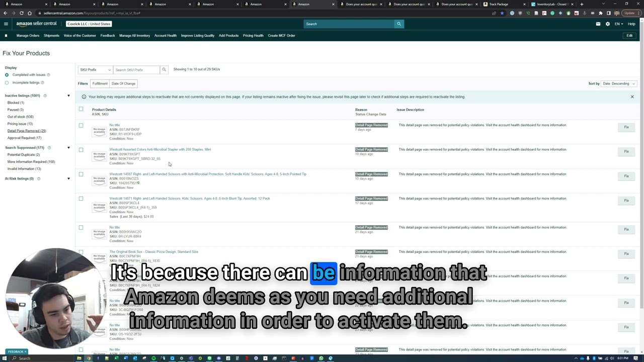Click the bookmark icon in navigation bar
The height and width of the screenshot is (362, 644).
point(6,36)
